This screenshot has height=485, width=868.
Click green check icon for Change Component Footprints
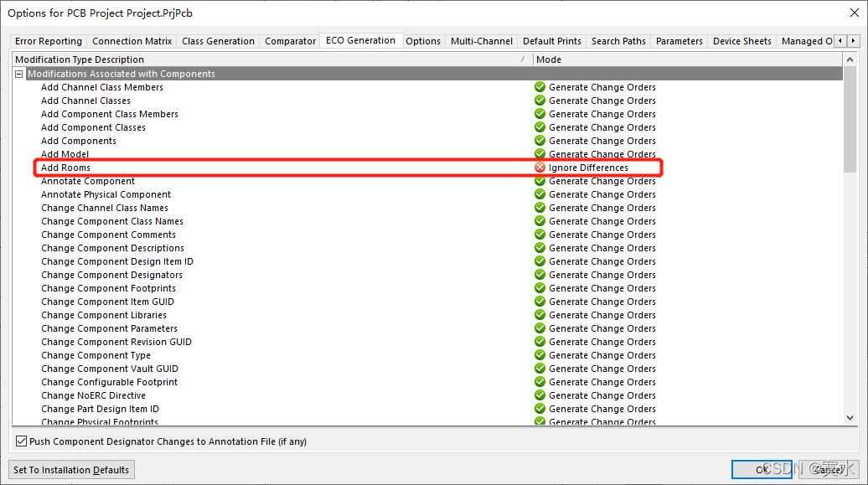tap(540, 288)
